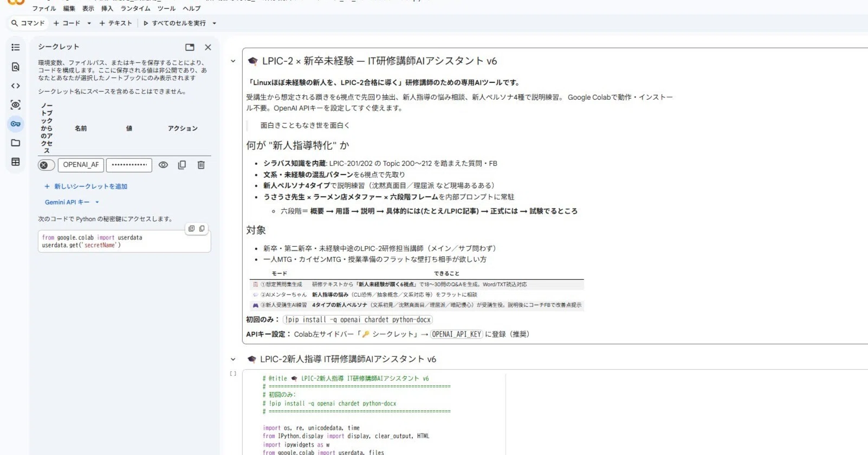
Task: Click the masked secret value field
Action: click(129, 165)
